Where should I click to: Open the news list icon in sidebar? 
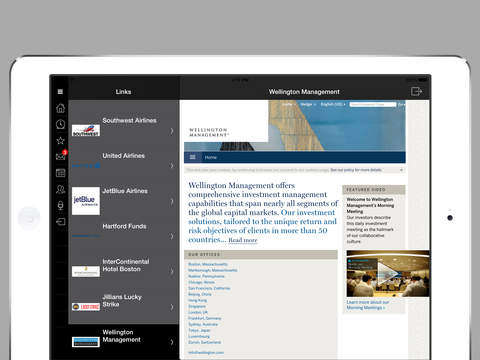click(x=60, y=173)
